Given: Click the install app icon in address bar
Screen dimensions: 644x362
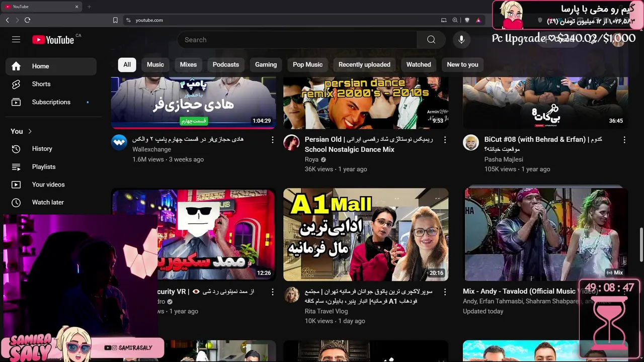Looking at the screenshot, I should pyautogui.click(x=444, y=20).
